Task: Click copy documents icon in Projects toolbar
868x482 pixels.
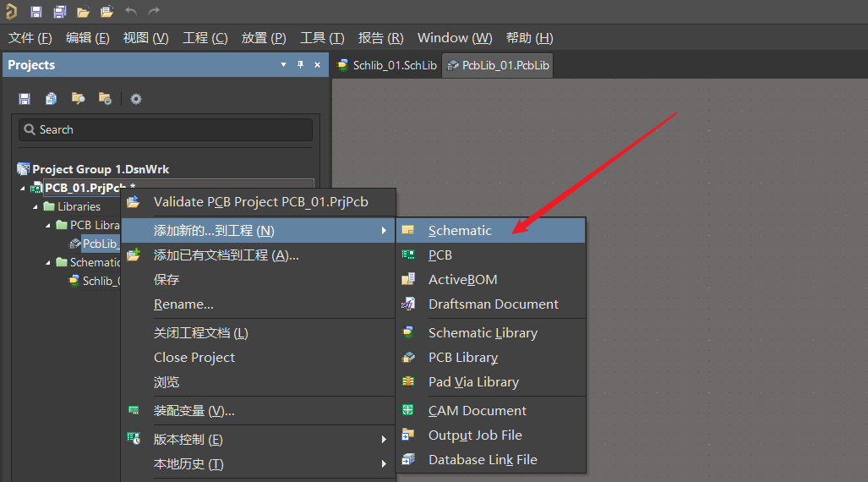Action: click(x=51, y=99)
